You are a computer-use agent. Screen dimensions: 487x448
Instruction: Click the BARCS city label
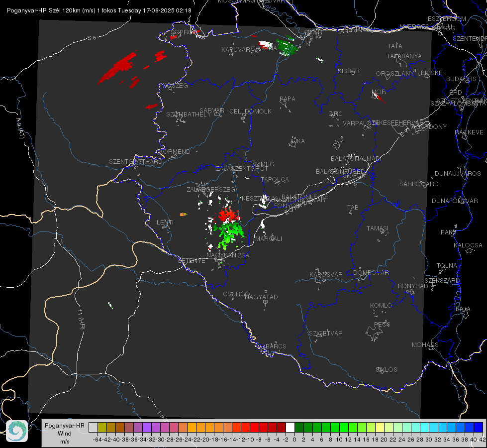point(276,346)
